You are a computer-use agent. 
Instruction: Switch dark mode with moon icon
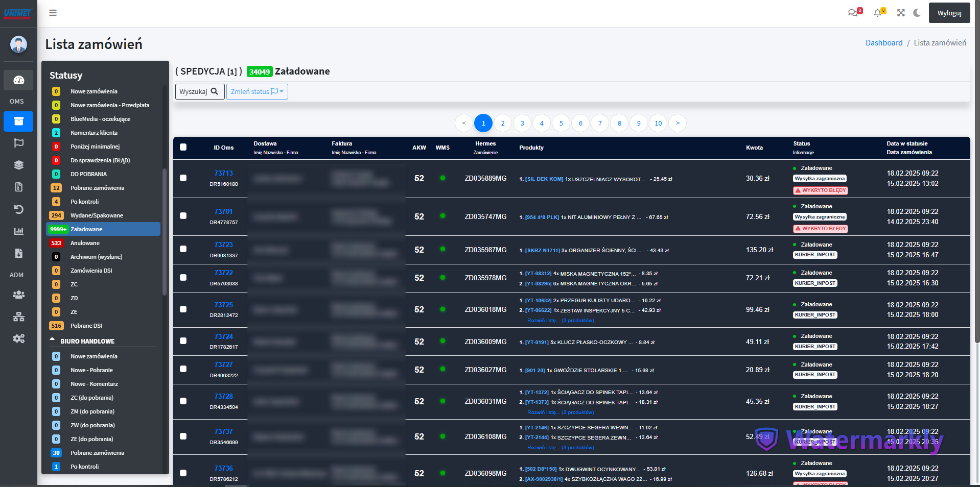(917, 13)
